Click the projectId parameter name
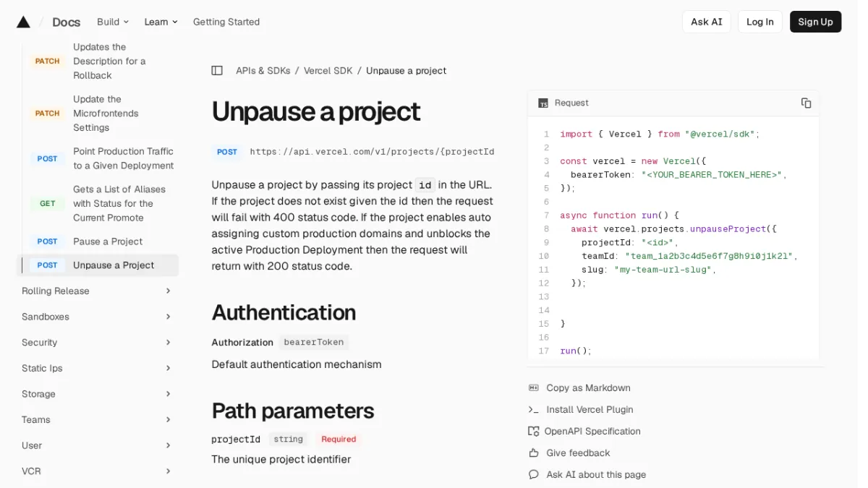The height and width of the screenshot is (488, 868). [x=236, y=439]
